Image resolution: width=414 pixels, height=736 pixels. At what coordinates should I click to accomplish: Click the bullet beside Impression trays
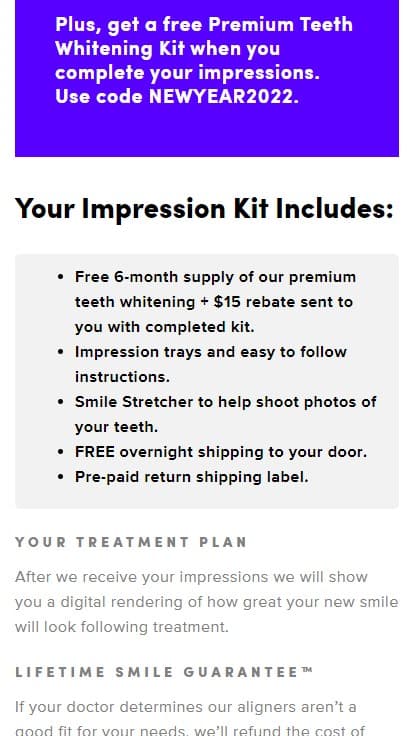coord(60,352)
